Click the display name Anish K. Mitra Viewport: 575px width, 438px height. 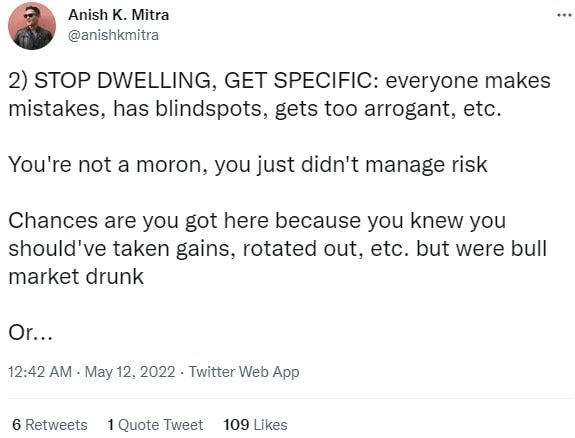(x=118, y=15)
